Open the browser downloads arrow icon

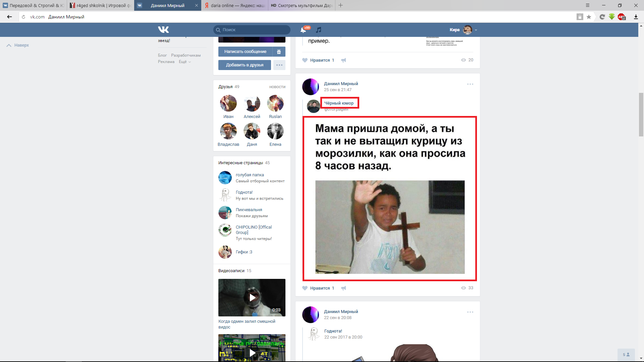tap(636, 17)
